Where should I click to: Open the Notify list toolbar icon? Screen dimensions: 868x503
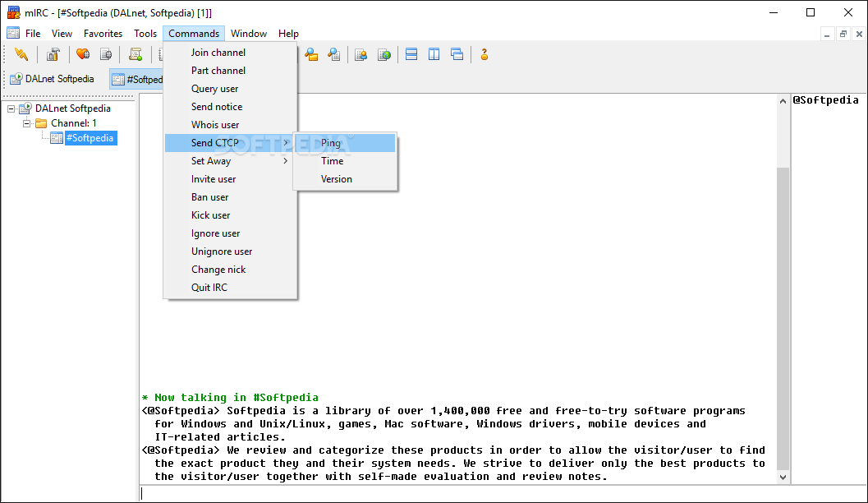coord(361,54)
